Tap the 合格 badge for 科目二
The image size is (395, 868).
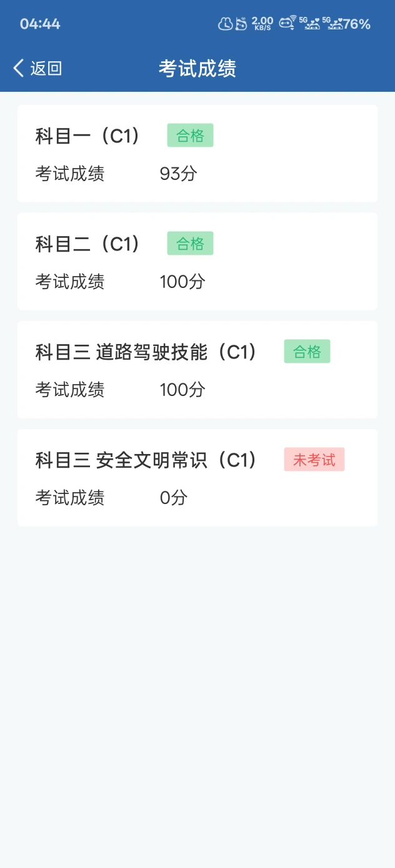click(x=190, y=244)
